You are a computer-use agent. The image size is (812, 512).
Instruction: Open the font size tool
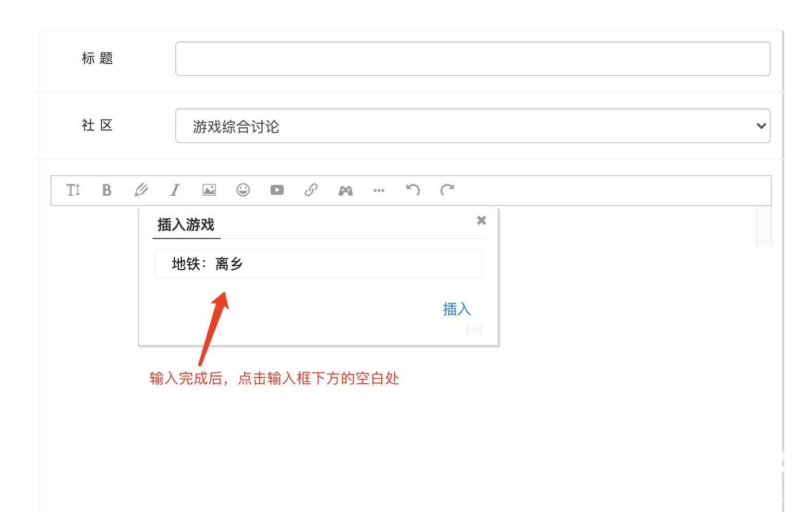coord(73,190)
